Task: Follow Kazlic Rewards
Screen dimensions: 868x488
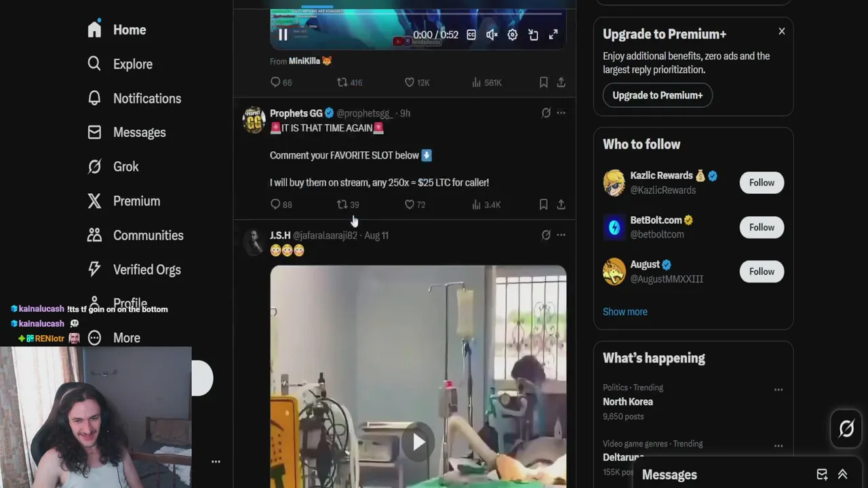Action: (762, 182)
